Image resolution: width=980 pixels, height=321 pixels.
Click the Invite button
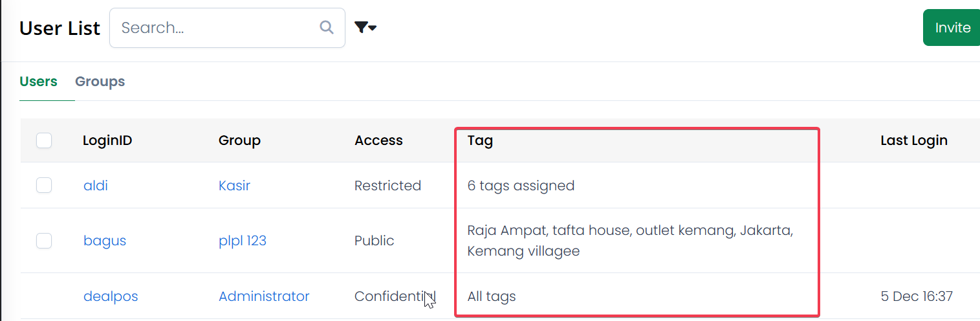[x=952, y=28]
